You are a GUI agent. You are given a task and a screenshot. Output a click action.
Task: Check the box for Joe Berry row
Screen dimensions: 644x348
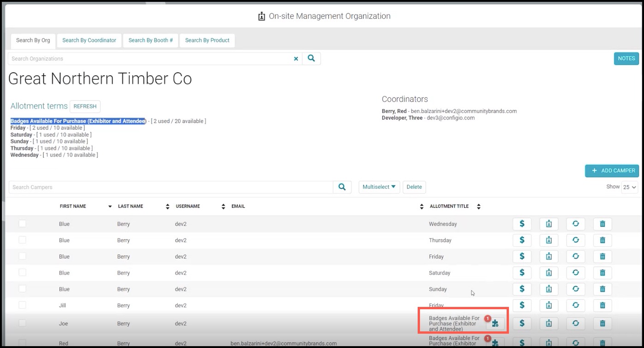click(x=22, y=324)
